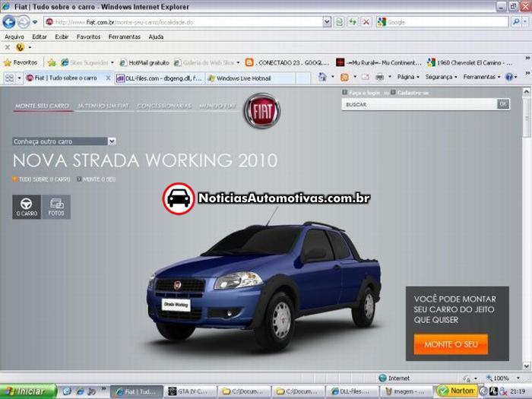Click the browser Back arrow button
This screenshot has width=532, height=399.
(9, 22)
